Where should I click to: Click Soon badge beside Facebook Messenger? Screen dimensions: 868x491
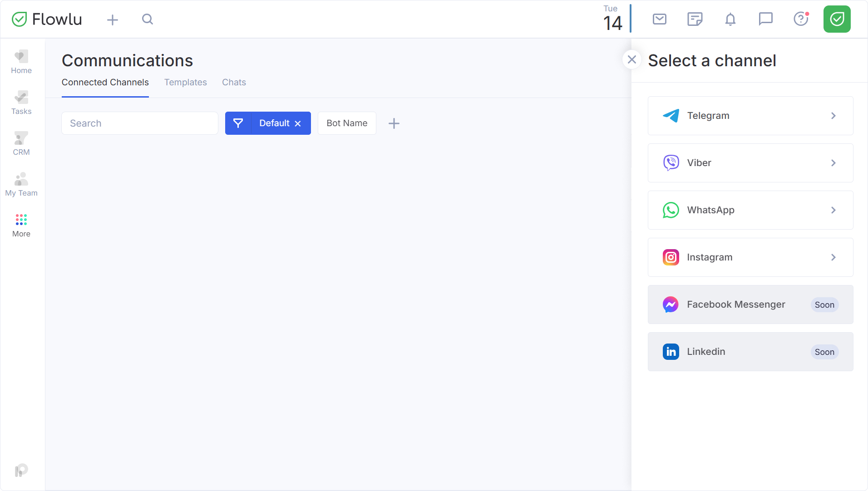(x=824, y=305)
